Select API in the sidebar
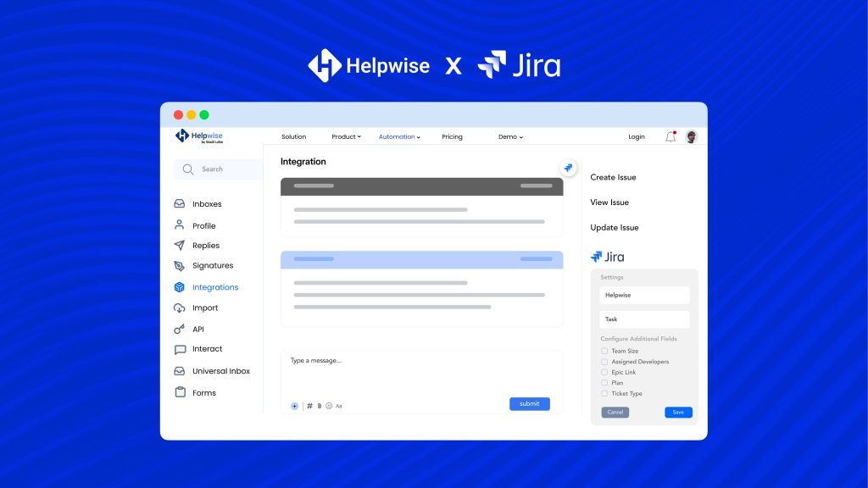Viewport: 868px width, 488px height. [x=198, y=330]
